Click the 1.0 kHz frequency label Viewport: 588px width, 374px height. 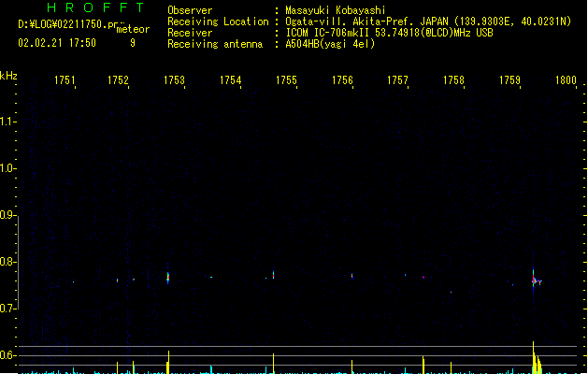coord(7,168)
